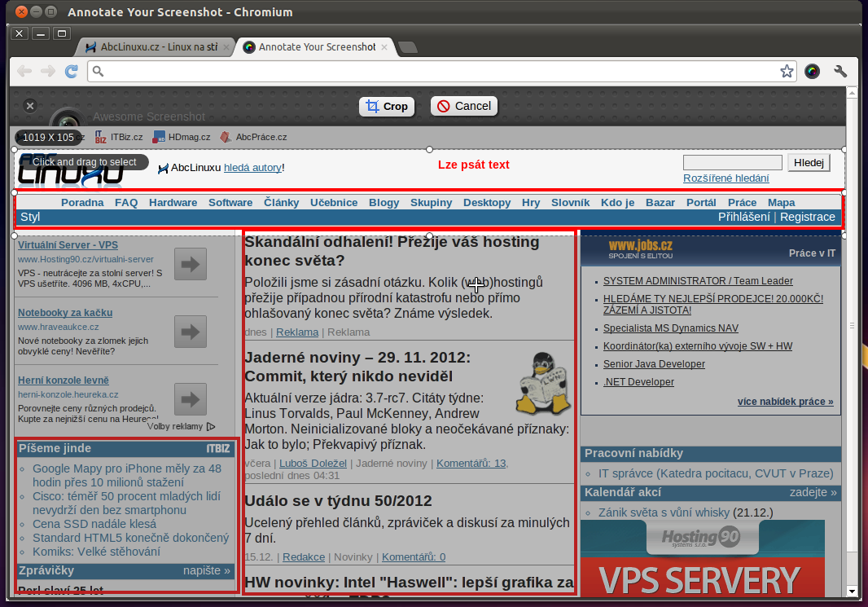The image size is (868, 607).
Task: Click the ITBIZ logo in Píšeme jinde header
Action: (218, 449)
